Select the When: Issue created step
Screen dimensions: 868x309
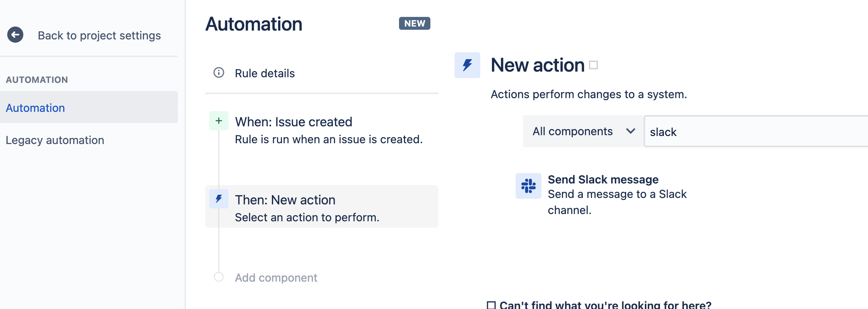293,122
